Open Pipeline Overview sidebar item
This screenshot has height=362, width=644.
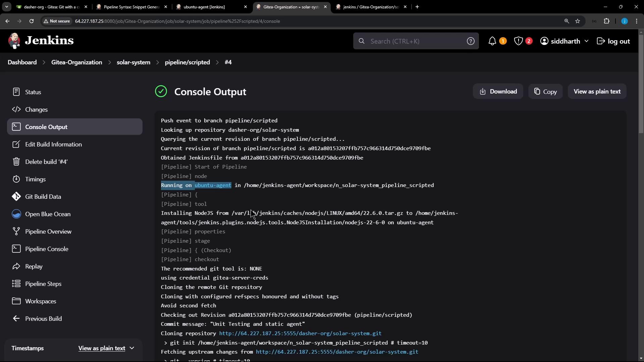(48, 232)
